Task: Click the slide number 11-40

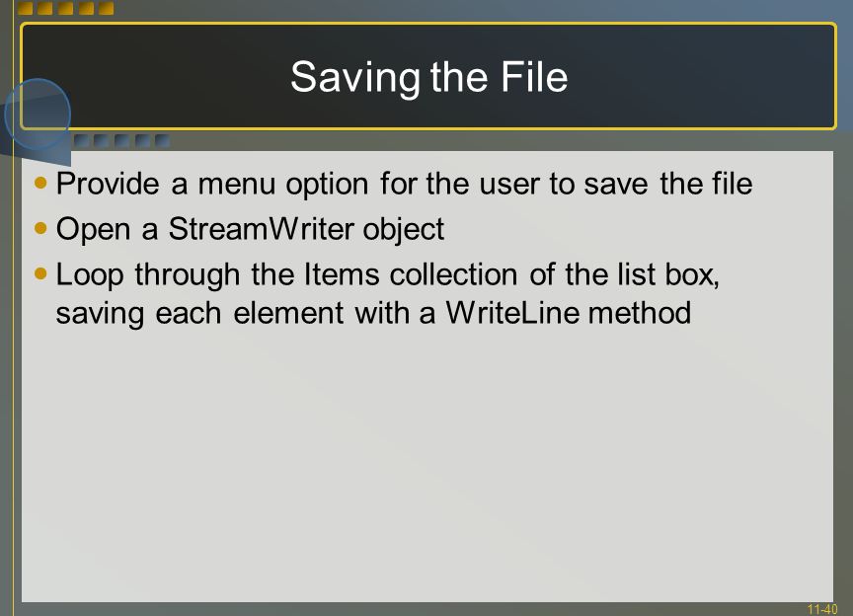Action: click(x=822, y=609)
